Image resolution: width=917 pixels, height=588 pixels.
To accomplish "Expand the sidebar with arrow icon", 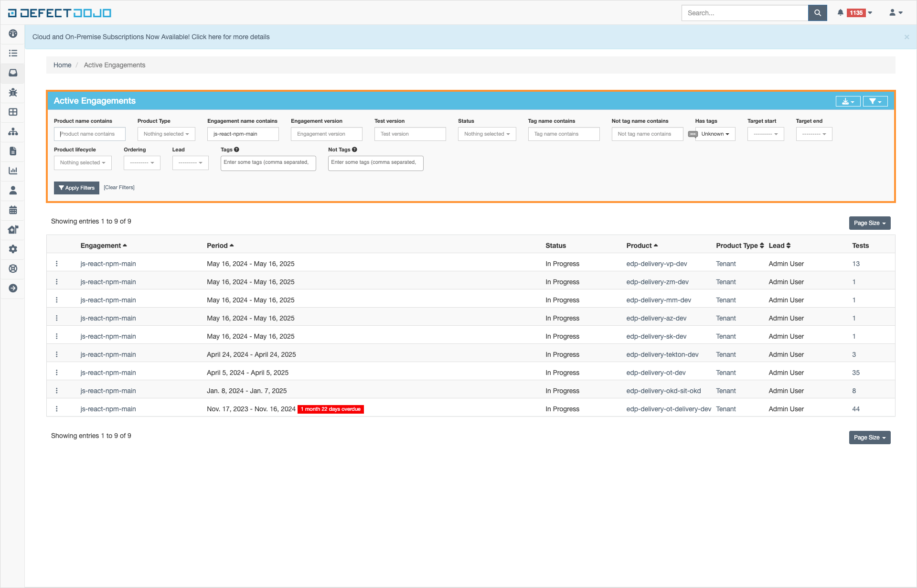I will click(13, 288).
